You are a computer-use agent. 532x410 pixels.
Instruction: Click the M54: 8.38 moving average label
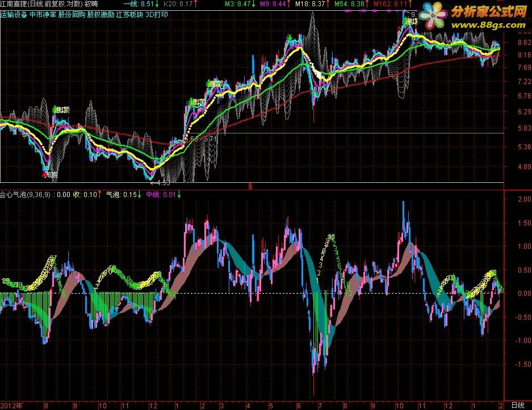352,4
